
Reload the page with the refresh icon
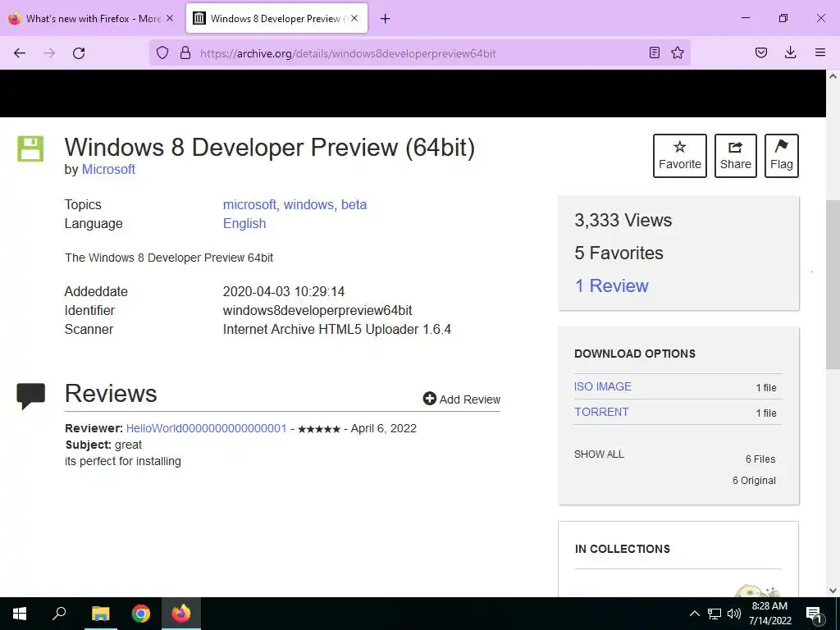79,52
